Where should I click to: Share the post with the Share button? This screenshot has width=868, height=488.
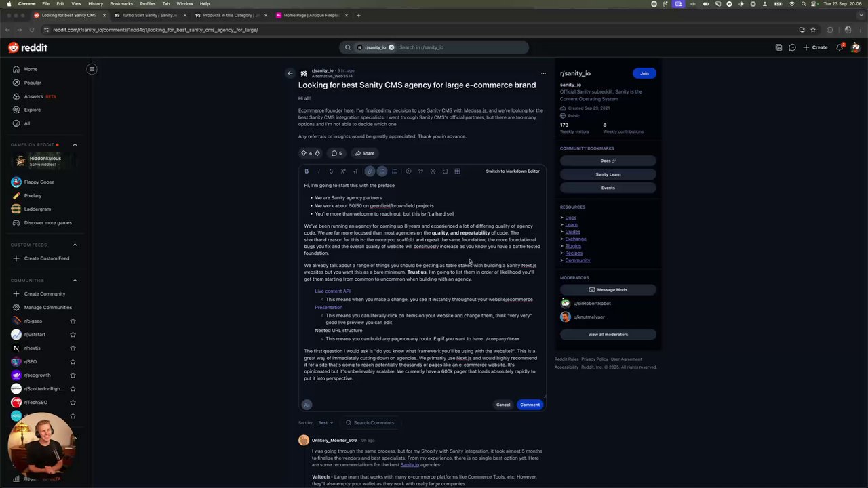364,153
